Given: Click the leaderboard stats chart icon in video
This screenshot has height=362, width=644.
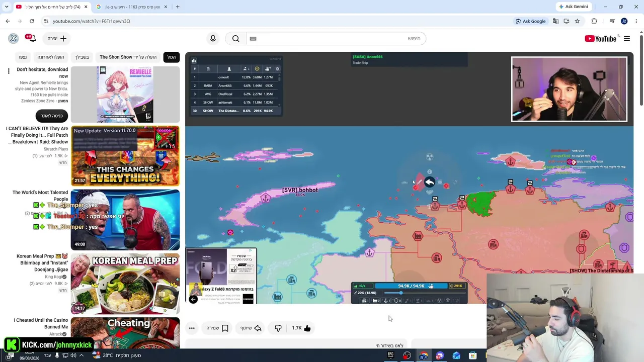Looking at the screenshot, I should pos(194,61).
